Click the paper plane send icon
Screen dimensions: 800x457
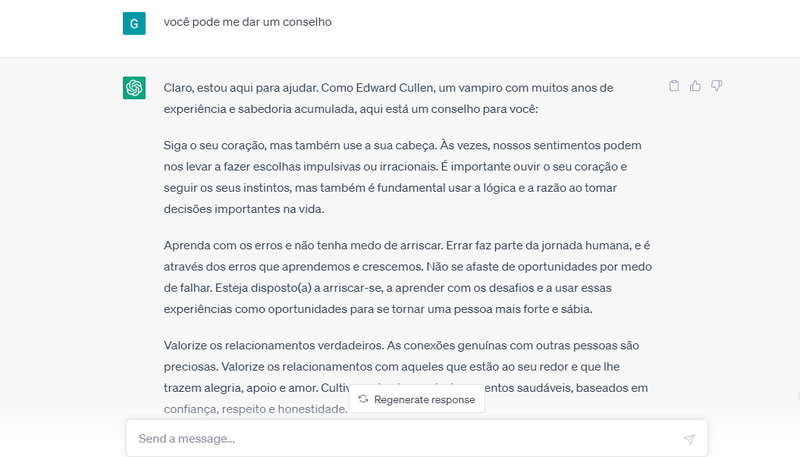[x=689, y=439]
